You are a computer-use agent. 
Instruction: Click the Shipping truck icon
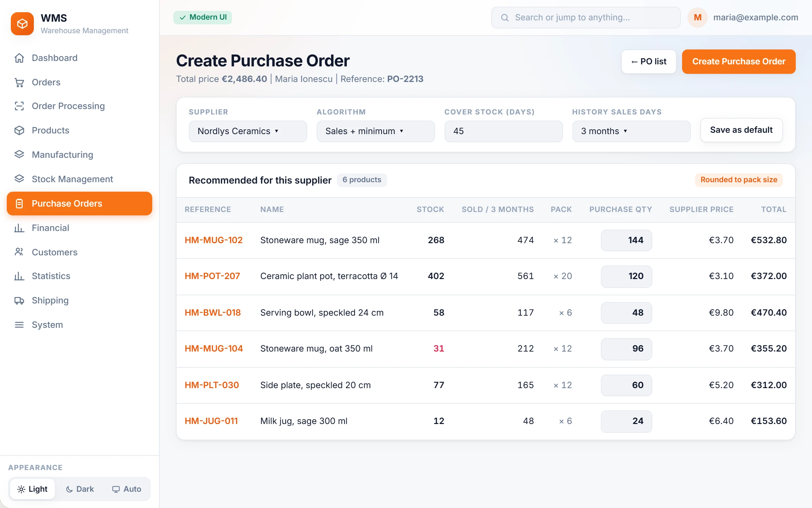(x=19, y=300)
